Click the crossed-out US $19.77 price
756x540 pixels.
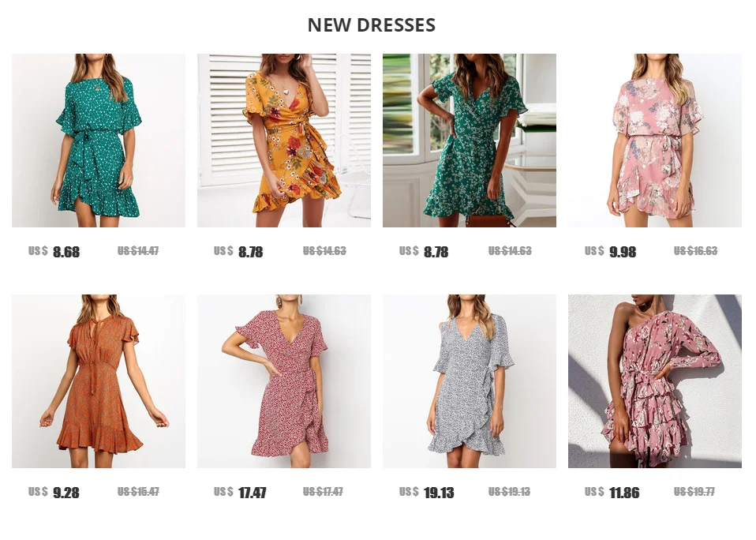point(694,491)
